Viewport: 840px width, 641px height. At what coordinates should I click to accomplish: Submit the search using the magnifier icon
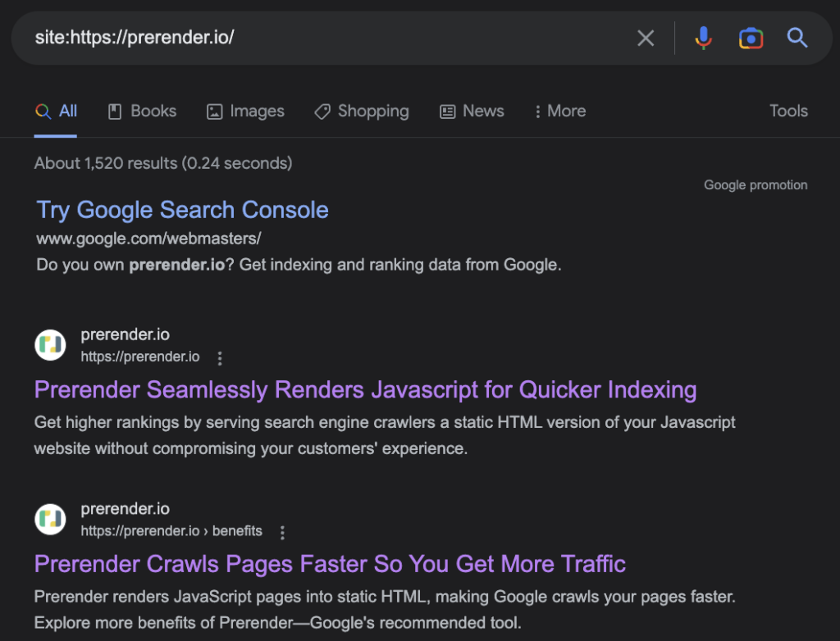click(797, 38)
